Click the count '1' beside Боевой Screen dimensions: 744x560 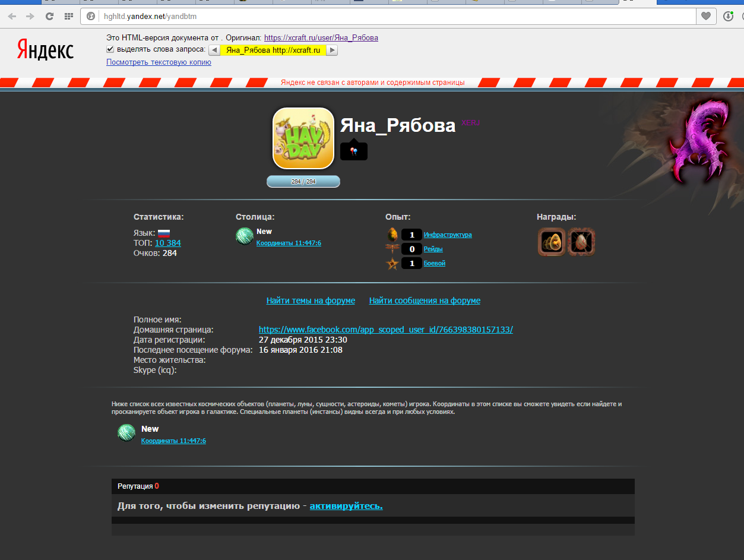point(411,263)
